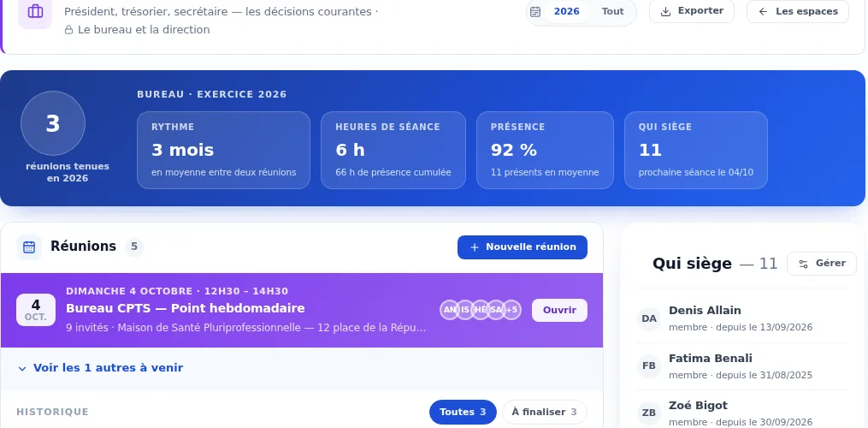The image size is (868, 428).
Task: Click the Bureau · Exercice 2026 heading
Action: 212,94
